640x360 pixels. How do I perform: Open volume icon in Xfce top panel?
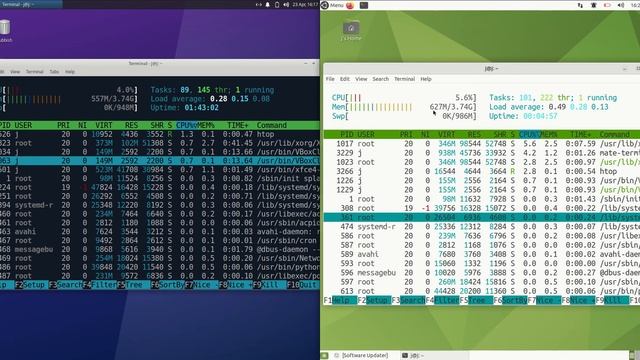pyautogui.click(x=286, y=4)
